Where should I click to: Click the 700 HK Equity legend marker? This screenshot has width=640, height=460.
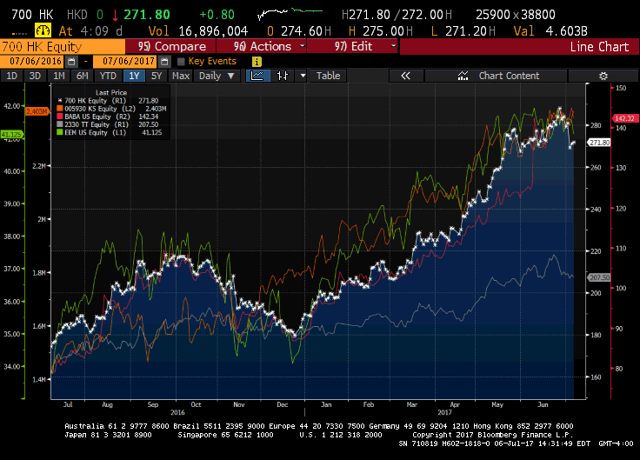(60, 100)
